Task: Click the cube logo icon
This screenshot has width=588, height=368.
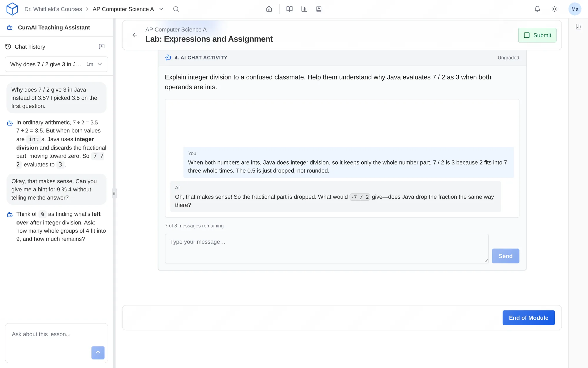Action: [12, 9]
